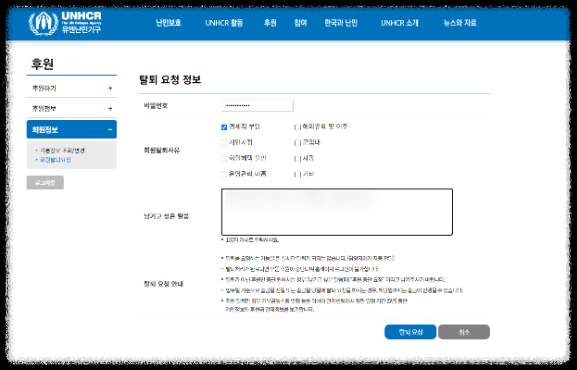Expand the 후원정보 plus icon
The image size is (577, 370).
pyautogui.click(x=110, y=109)
